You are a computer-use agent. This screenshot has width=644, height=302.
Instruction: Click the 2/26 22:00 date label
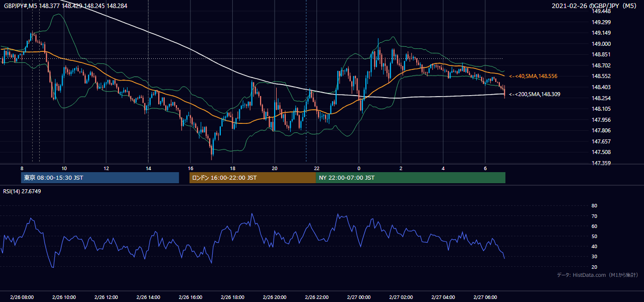(x=316, y=297)
